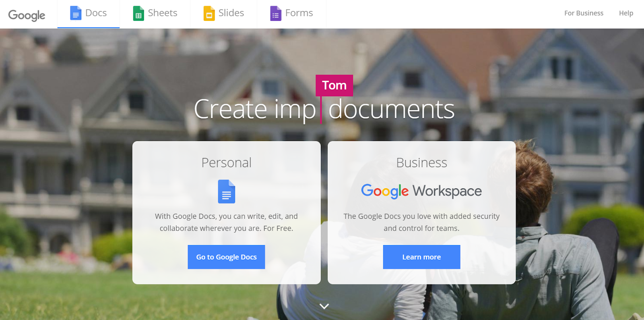
Task: Click the Learn more button
Action: [421, 257]
